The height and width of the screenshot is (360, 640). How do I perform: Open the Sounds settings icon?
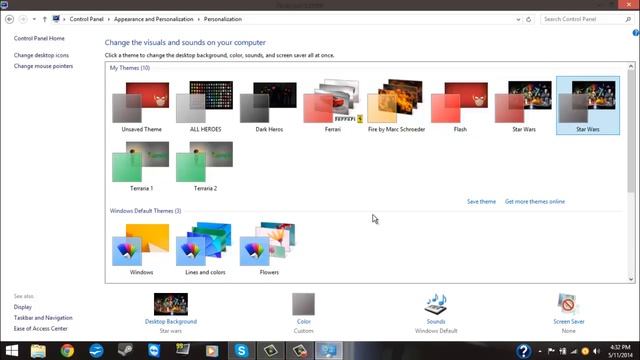[436, 304]
